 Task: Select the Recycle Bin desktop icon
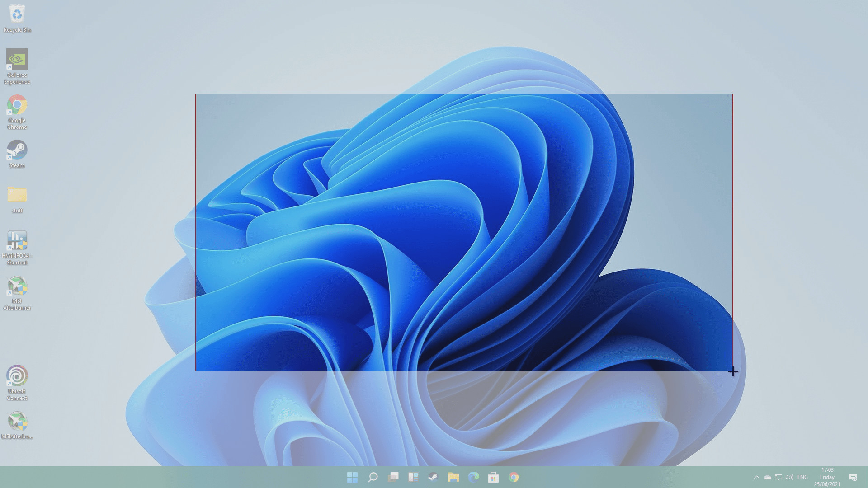pyautogui.click(x=17, y=18)
